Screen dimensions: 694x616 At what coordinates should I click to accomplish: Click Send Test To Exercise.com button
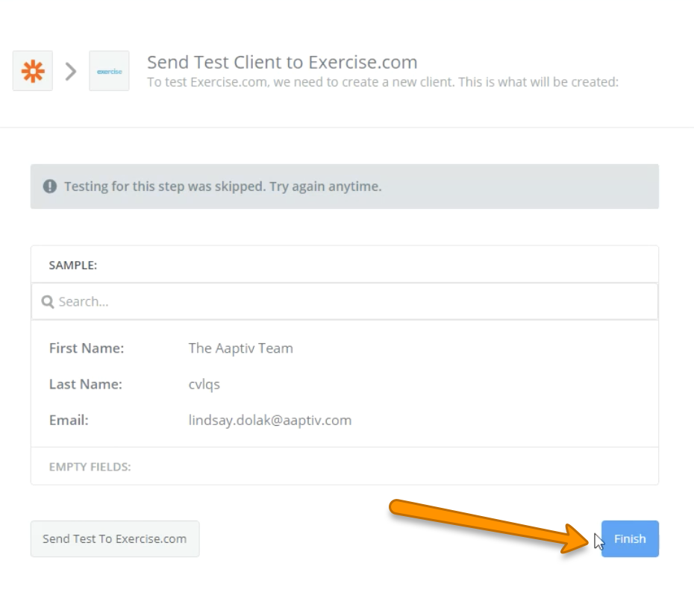tap(115, 538)
